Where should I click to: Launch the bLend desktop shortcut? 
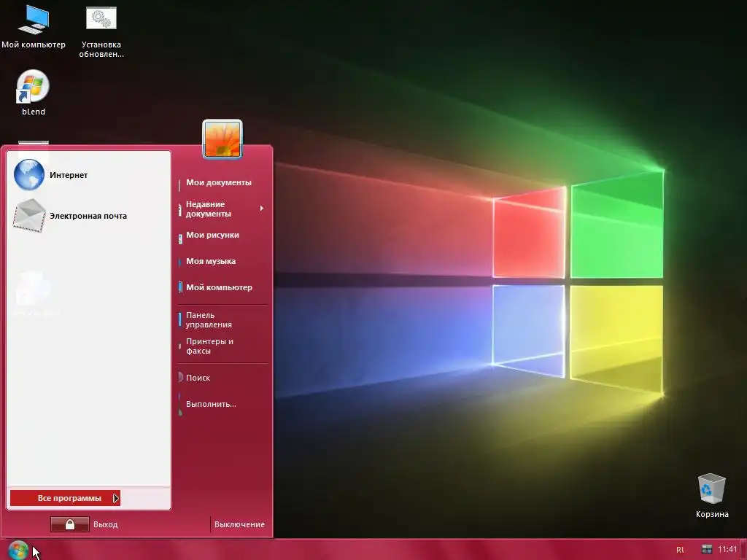34,93
